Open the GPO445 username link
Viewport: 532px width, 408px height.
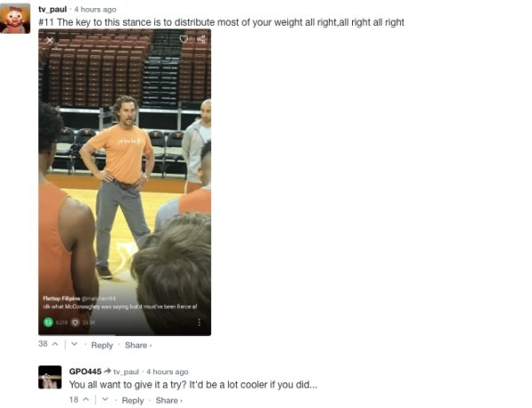coord(85,372)
